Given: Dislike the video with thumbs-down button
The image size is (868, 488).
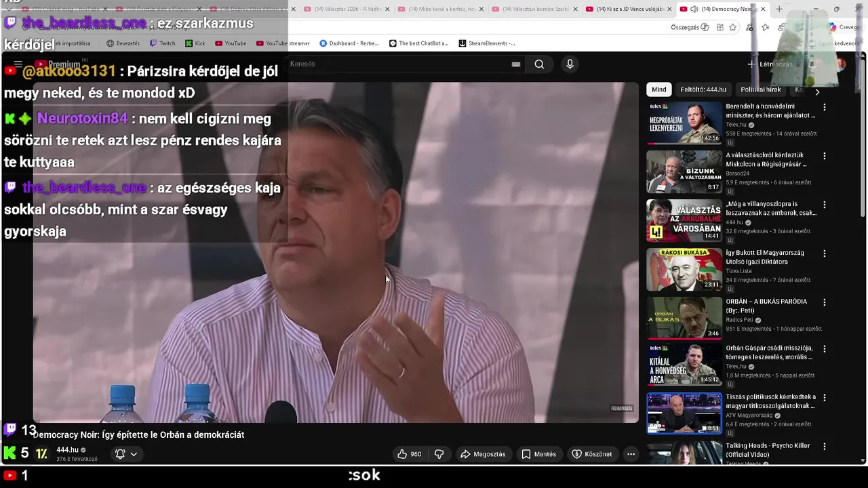Looking at the screenshot, I should (439, 454).
